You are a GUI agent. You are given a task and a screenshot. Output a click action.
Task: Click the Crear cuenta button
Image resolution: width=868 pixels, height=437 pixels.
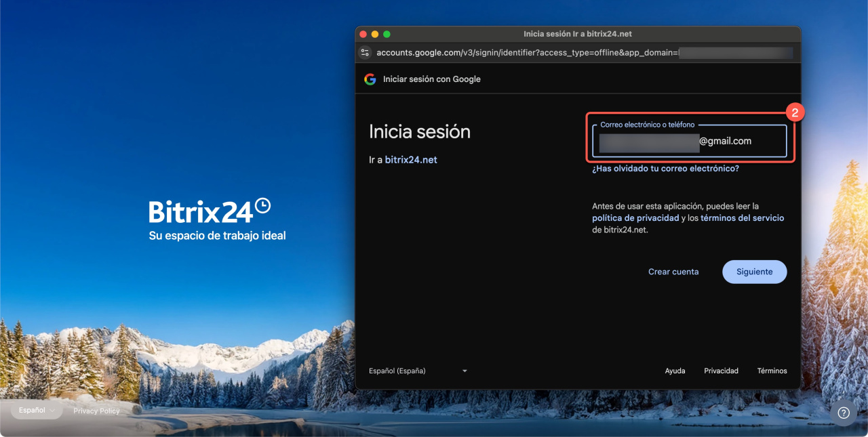[673, 272]
